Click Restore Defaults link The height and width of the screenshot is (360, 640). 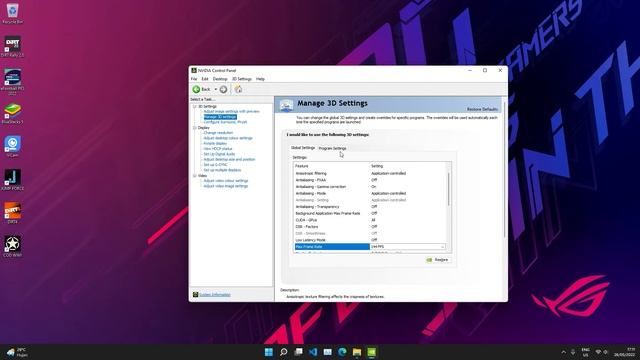click(482, 109)
